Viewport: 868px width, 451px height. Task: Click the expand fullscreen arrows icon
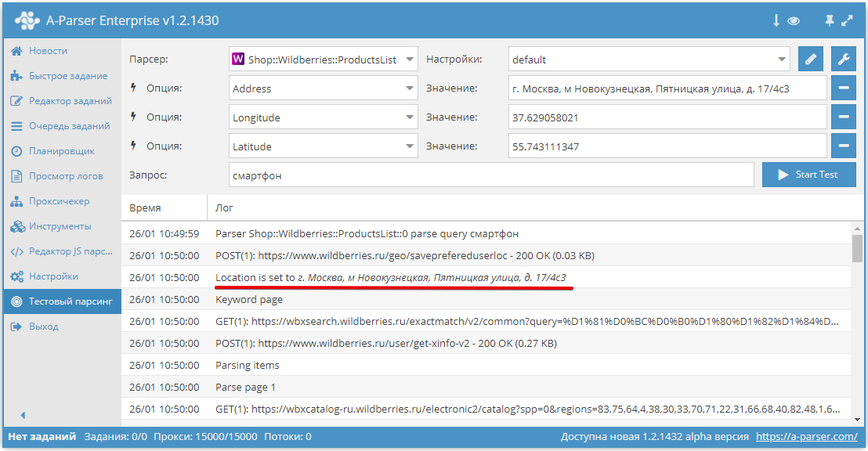(x=848, y=20)
